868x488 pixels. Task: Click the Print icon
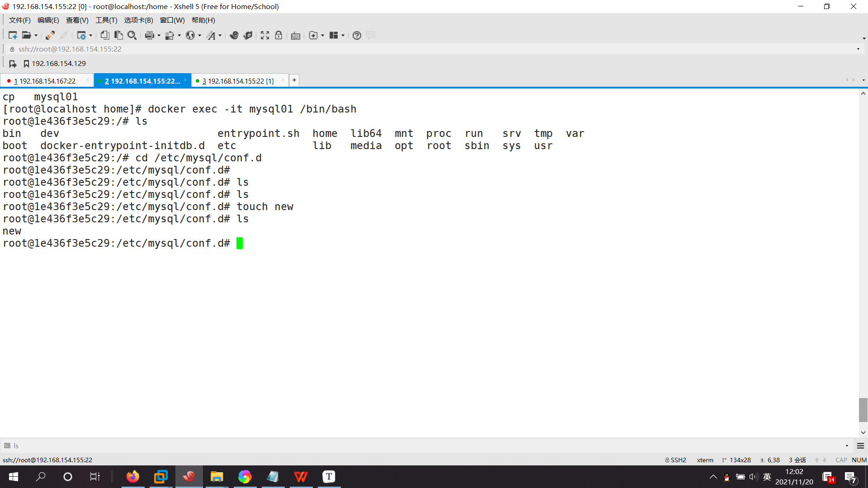click(150, 35)
